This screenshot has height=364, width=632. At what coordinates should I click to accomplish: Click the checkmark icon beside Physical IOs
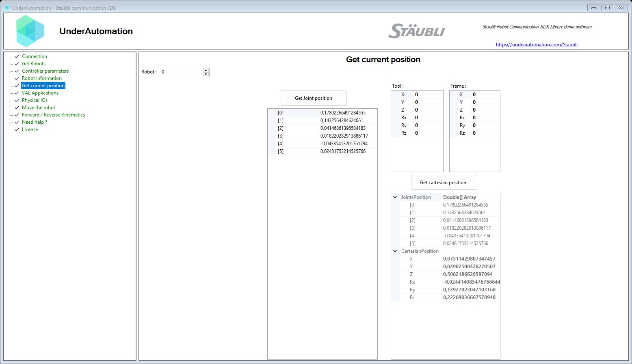(16, 100)
